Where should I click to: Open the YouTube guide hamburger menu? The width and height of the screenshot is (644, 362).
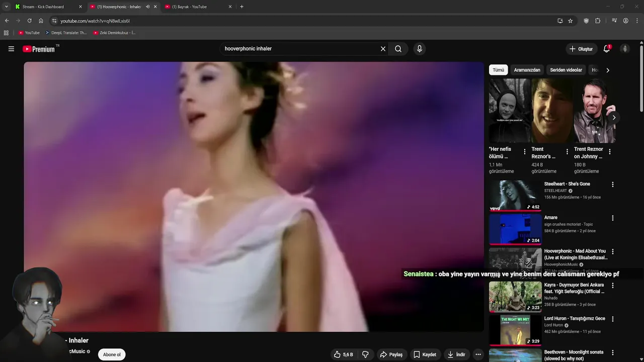[x=11, y=49]
